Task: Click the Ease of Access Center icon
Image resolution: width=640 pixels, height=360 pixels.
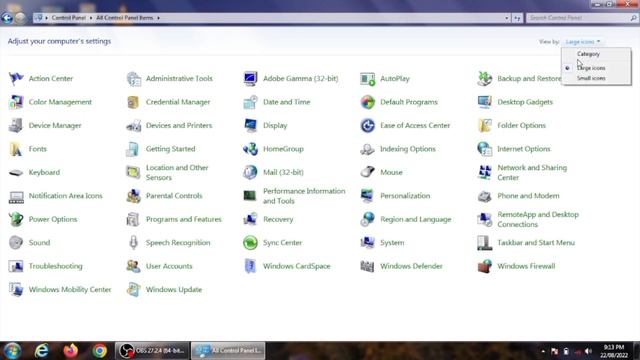Action: [x=367, y=125]
